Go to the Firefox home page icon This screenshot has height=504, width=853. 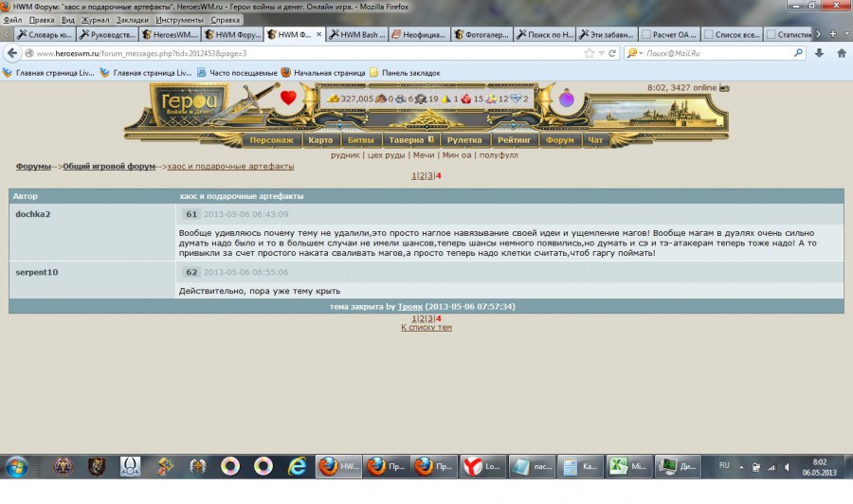click(842, 53)
